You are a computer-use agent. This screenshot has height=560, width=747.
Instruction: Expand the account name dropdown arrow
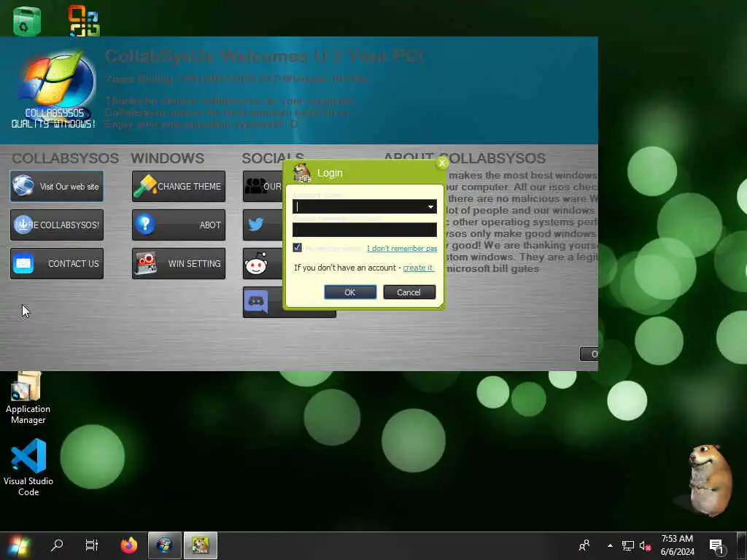click(x=430, y=206)
